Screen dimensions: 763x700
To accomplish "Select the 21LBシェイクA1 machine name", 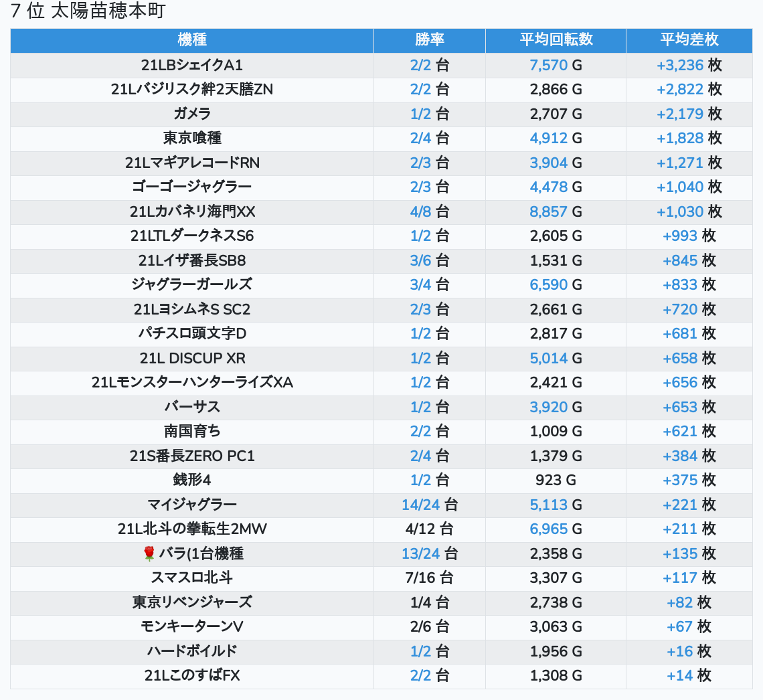I will point(192,65).
